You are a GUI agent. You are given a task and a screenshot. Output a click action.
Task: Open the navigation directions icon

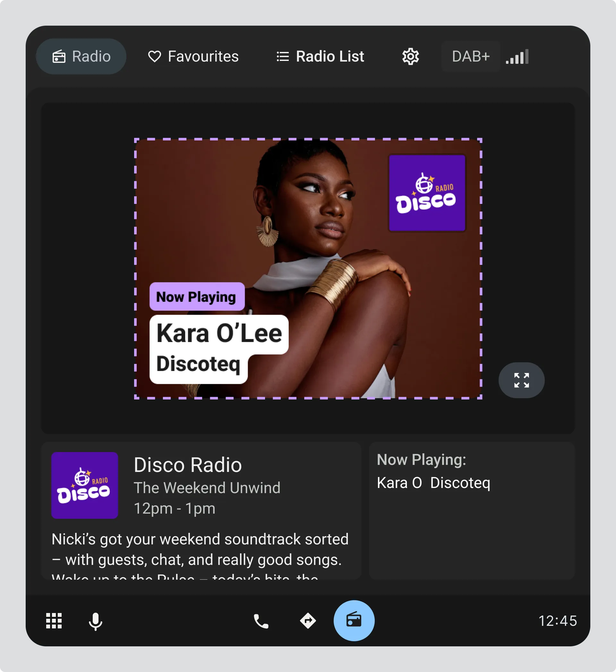(307, 621)
